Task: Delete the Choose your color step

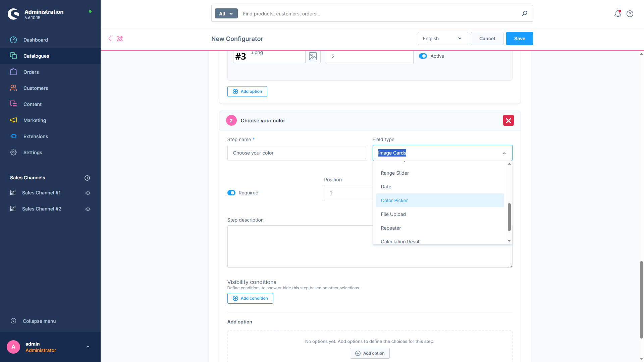Action: pos(508,120)
